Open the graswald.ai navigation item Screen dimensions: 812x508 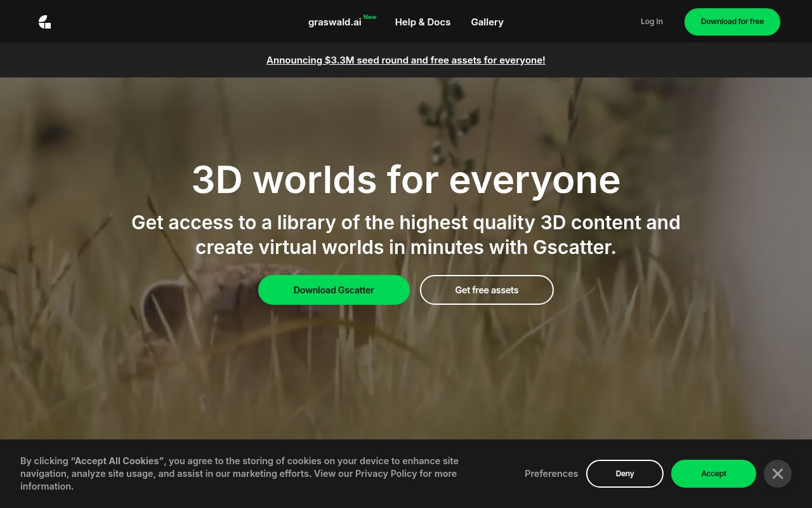(x=334, y=22)
